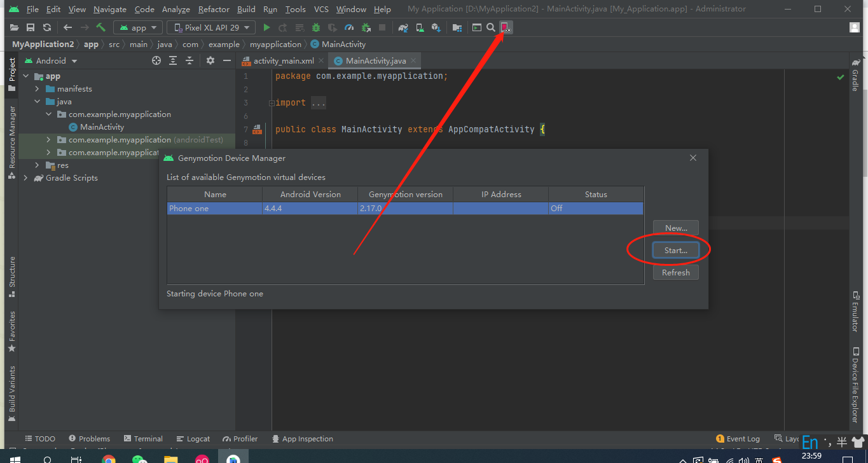Click the Sync/reload from disk icon
The height and width of the screenshot is (463, 868).
tap(47, 27)
